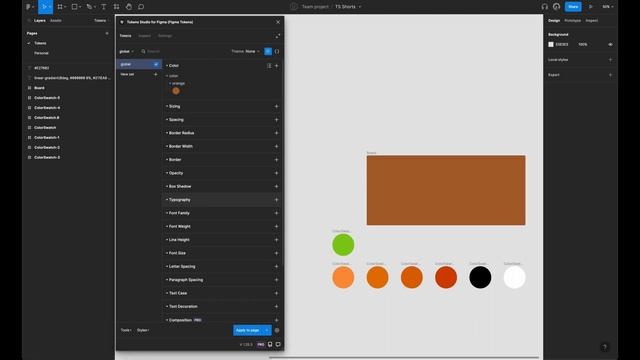Switch to JSON view braces icon
Image resolution: width=640 pixels, height=360 pixels.
tap(277, 51)
